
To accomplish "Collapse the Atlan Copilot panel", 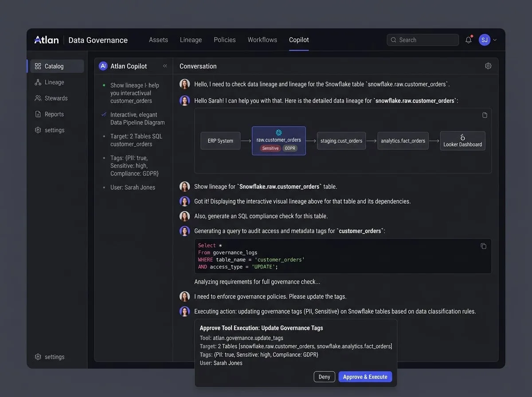I will tap(165, 66).
